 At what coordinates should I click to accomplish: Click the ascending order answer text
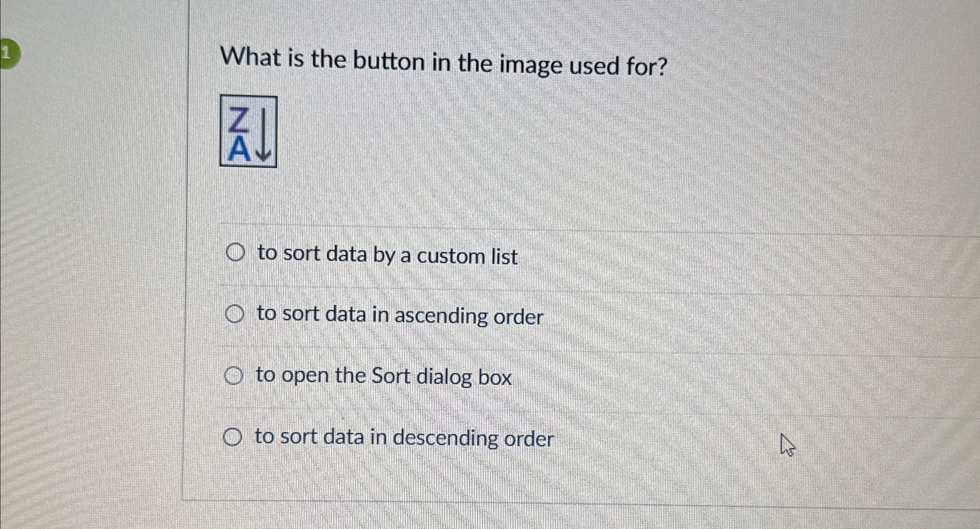pyautogui.click(x=401, y=316)
